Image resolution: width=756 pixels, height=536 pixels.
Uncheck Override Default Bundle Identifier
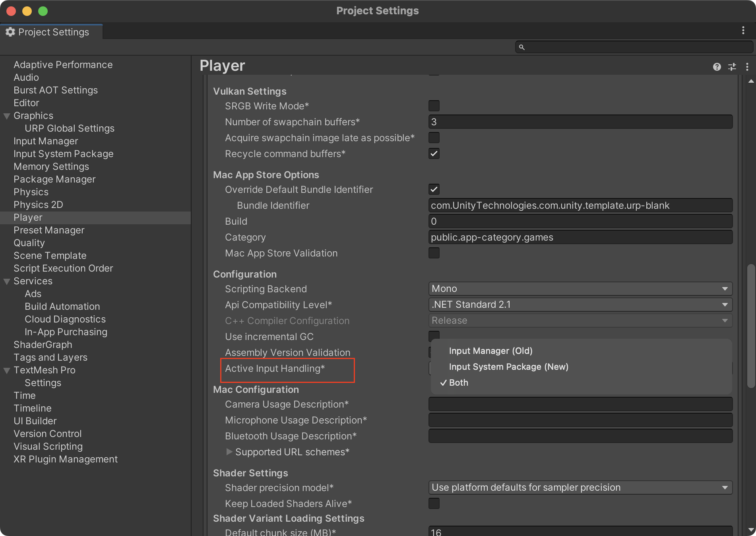pyautogui.click(x=434, y=189)
